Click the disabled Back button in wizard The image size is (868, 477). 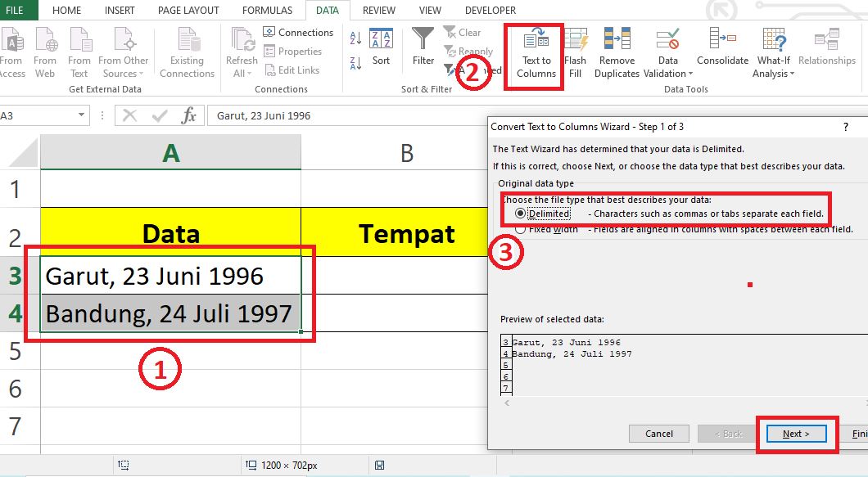coord(728,434)
